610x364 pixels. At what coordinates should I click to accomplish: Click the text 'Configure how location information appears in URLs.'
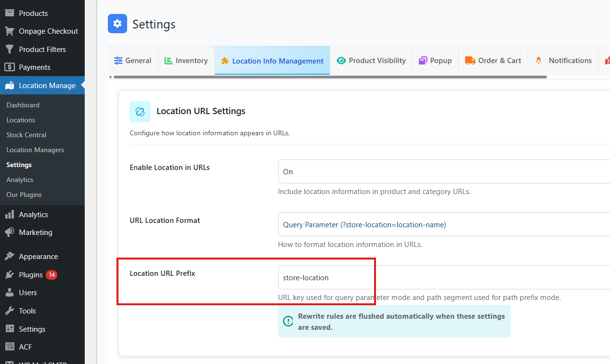point(209,133)
